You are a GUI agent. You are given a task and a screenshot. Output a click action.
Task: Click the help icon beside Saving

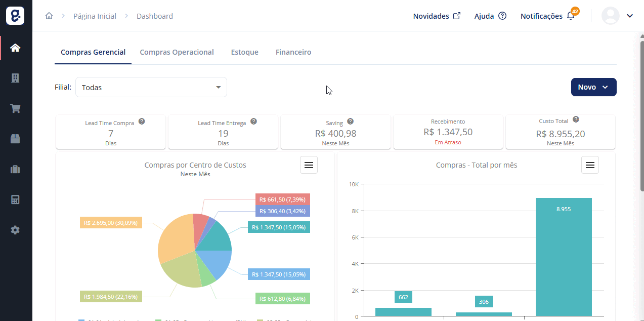point(350,122)
